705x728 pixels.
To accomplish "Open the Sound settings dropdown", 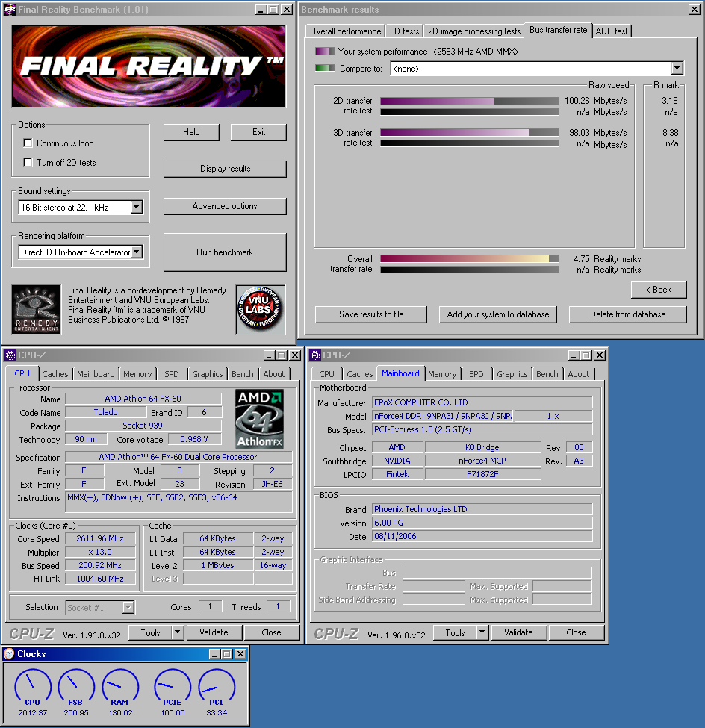I will (137, 207).
